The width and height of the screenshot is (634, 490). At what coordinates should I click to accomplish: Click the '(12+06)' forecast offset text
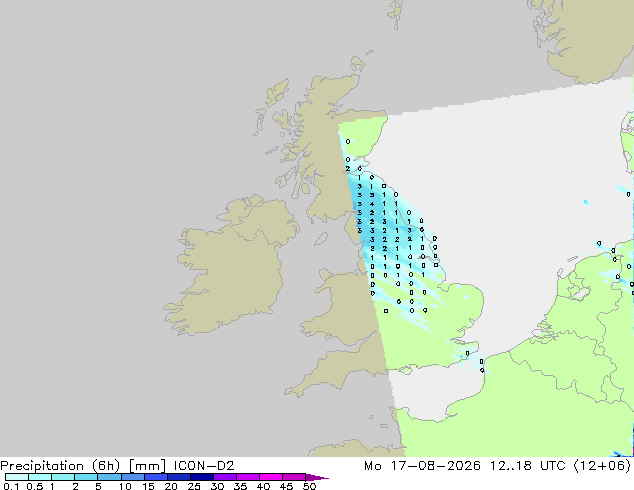[602, 466]
